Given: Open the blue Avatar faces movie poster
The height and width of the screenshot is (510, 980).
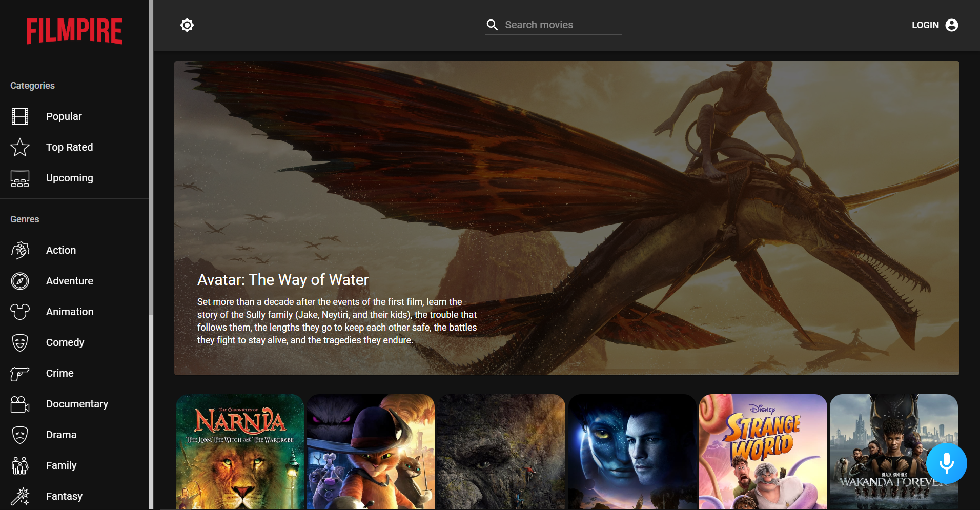Looking at the screenshot, I should [632, 452].
